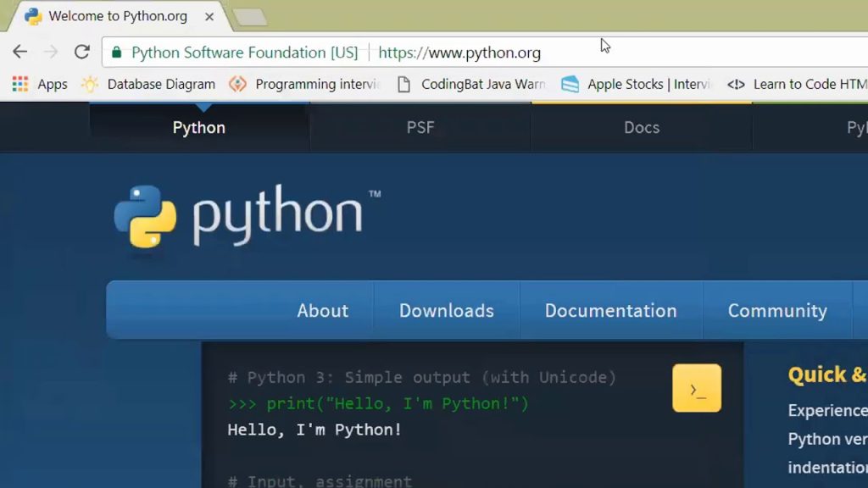Open the Learn to Code HTML bookmark
The image size is (868, 488).
pos(797,84)
